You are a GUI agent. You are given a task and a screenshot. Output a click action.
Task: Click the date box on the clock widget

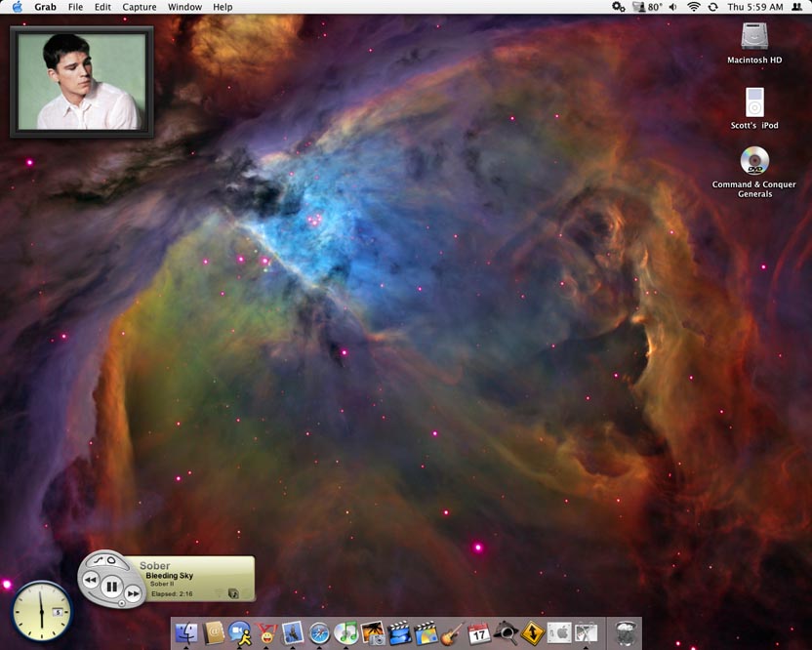58,612
